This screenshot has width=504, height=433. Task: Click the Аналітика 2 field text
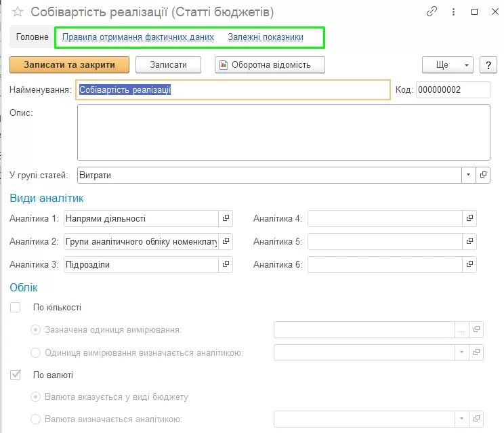pos(141,241)
